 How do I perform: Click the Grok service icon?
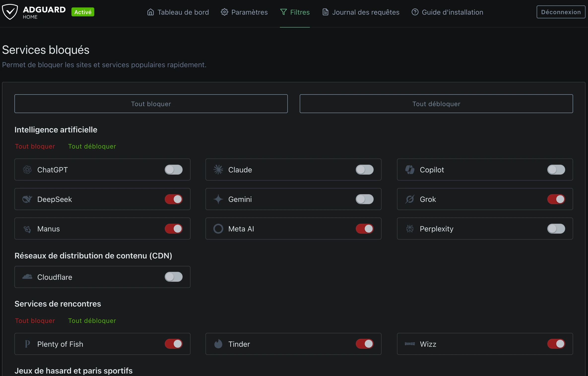pyautogui.click(x=410, y=199)
